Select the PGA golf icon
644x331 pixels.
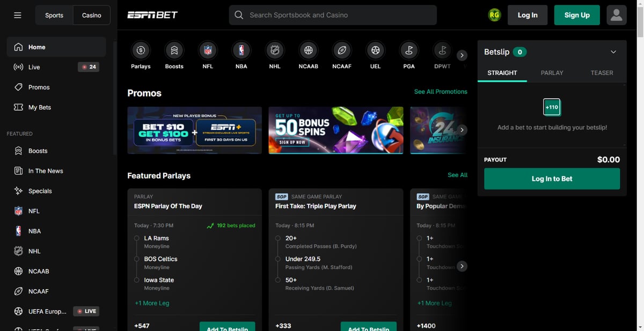(x=409, y=50)
